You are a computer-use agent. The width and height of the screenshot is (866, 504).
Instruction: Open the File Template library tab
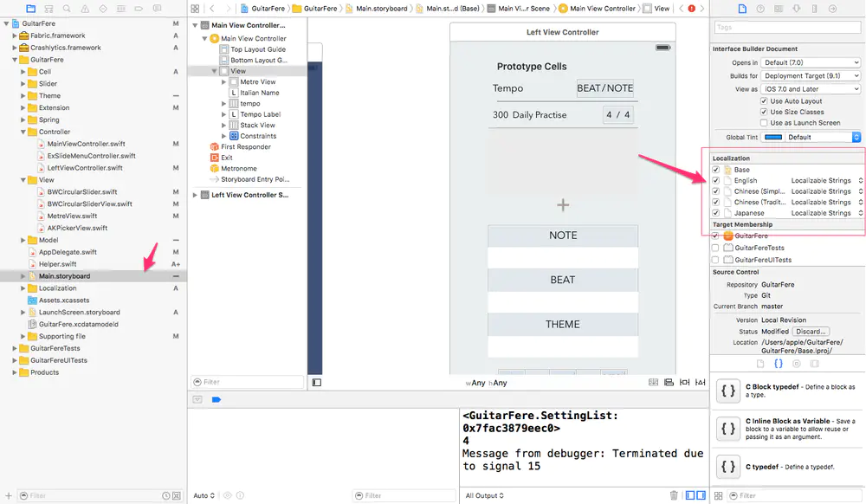[760, 363]
